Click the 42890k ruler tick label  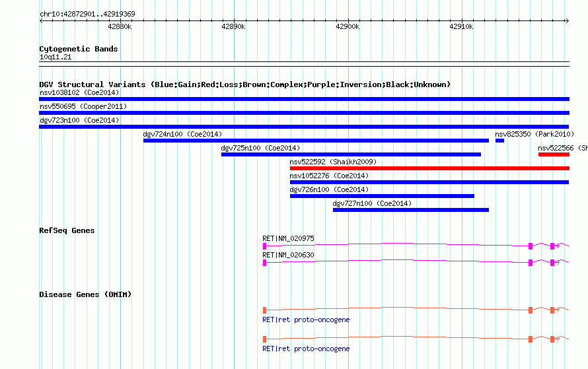[233, 26]
